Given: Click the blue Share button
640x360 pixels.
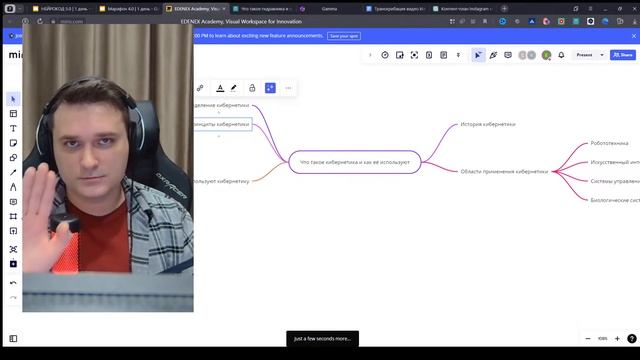Looking at the screenshot, I should click(622, 55).
